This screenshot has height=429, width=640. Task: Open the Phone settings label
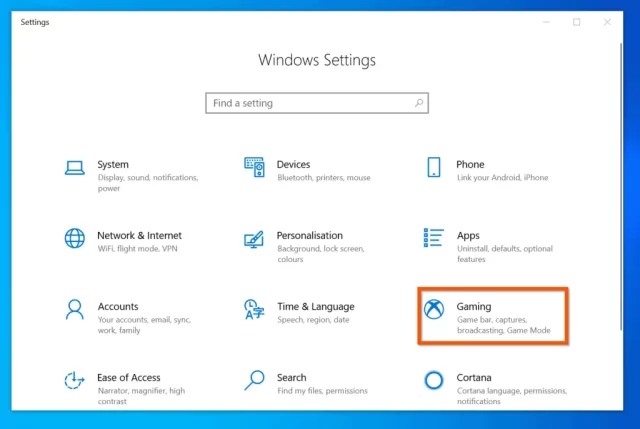[470, 164]
